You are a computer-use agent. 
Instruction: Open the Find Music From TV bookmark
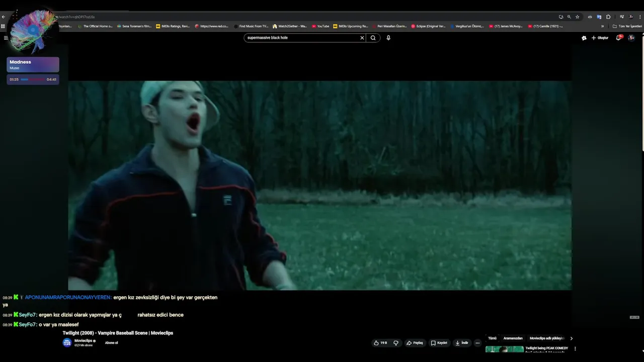(251, 26)
